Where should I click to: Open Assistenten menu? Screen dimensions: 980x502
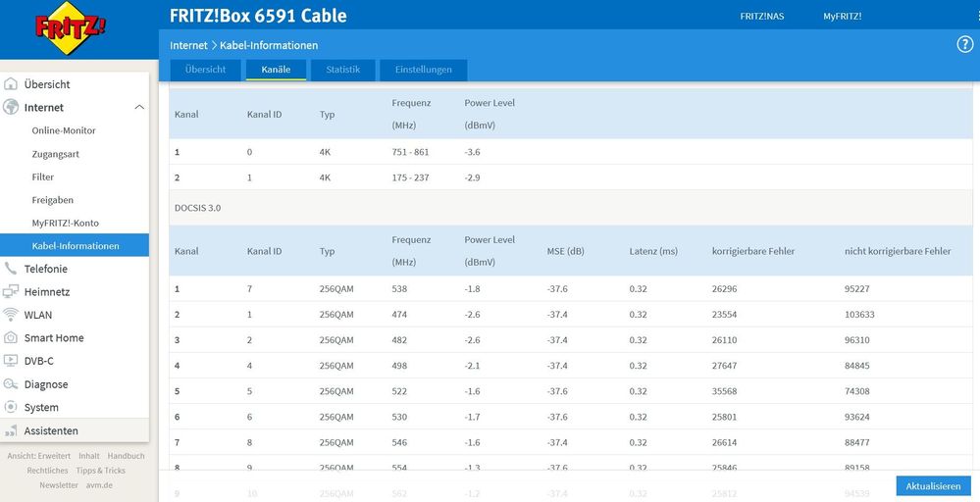click(x=51, y=430)
